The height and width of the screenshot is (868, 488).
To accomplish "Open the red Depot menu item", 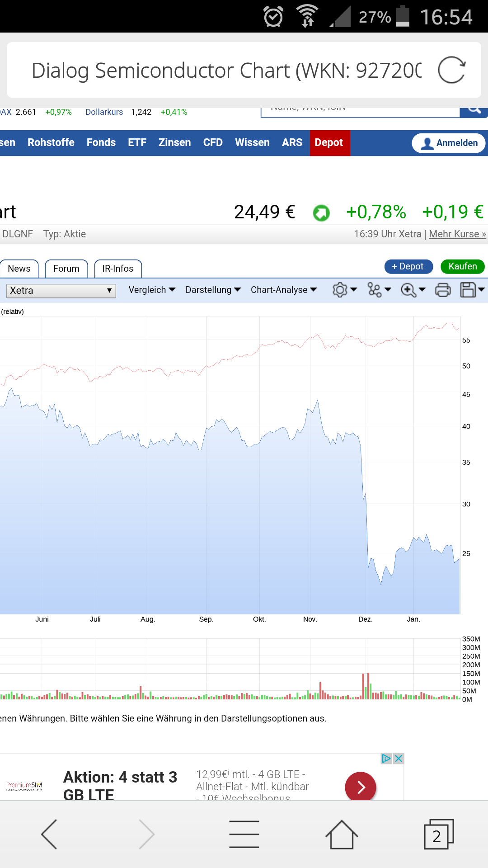I will (330, 143).
